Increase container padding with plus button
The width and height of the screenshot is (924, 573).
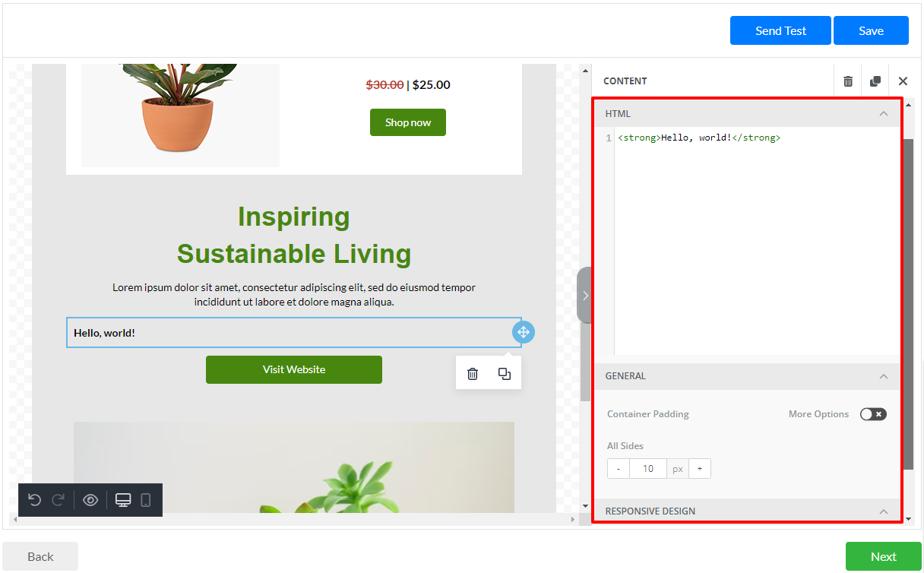tap(699, 469)
